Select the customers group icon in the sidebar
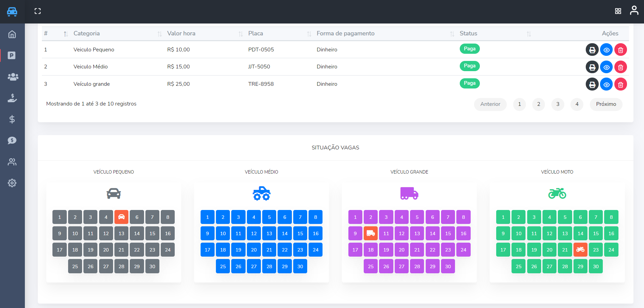Image resolution: width=644 pixels, height=308 pixels. (13, 77)
